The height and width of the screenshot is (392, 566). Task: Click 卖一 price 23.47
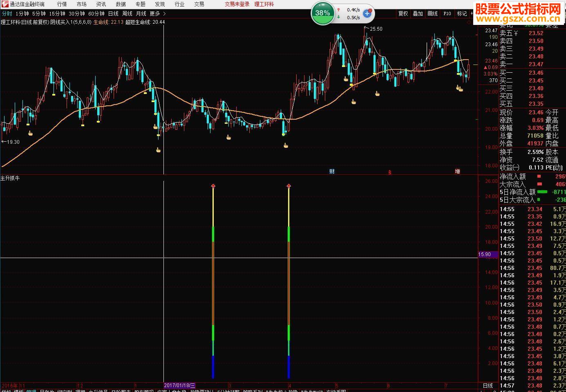click(x=536, y=64)
